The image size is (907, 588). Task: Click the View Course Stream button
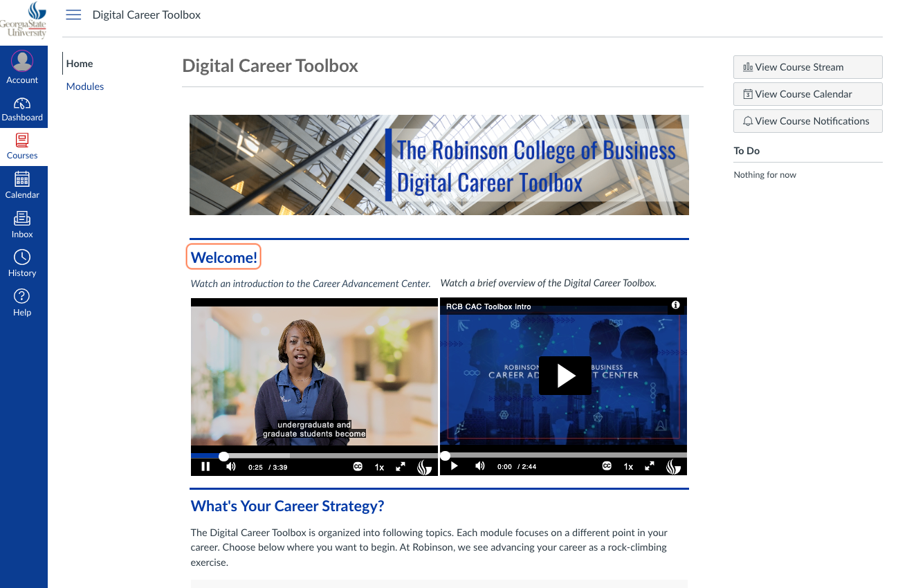point(808,67)
